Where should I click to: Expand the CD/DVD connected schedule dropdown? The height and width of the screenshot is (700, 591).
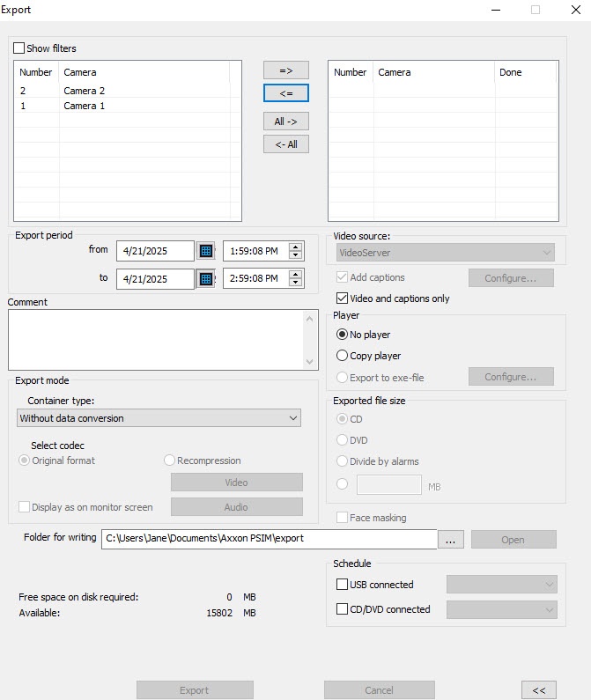[x=502, y=609]
